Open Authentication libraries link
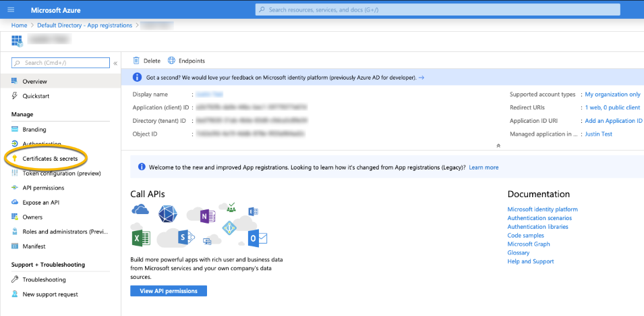This screenshot has height=316, width=644. (538, 227)
